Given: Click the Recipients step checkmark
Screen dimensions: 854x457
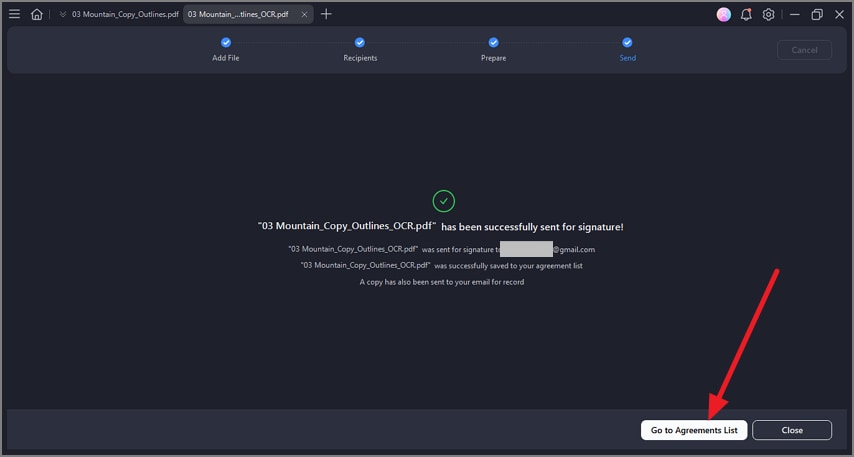Looking at the screenshot, I should click(359, 42).
